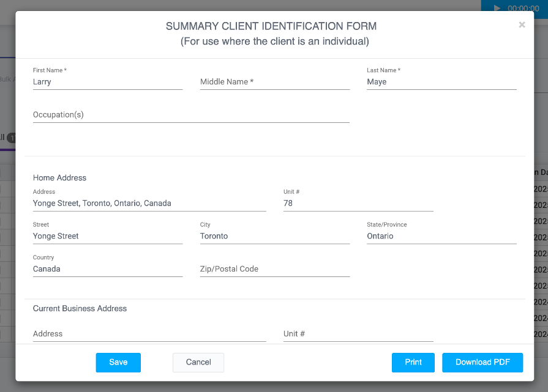Viewport: 548px width, 392px height.
Task: Focus the Current Business Address field
Action: click(149, 334)
